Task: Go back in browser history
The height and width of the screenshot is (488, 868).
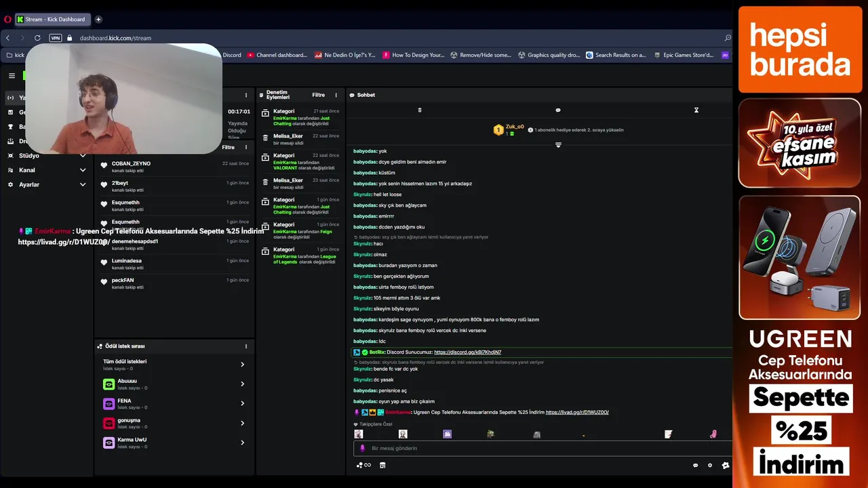Action: (8, 38)
